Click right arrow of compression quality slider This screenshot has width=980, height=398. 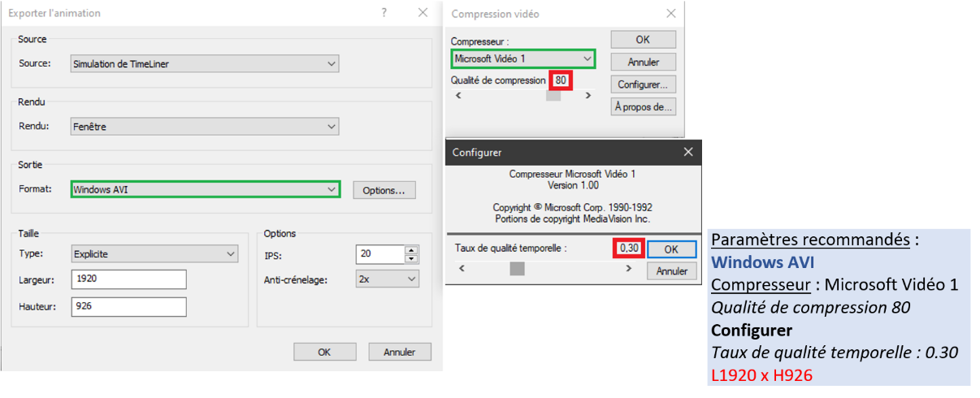click(x=589, y=95)
